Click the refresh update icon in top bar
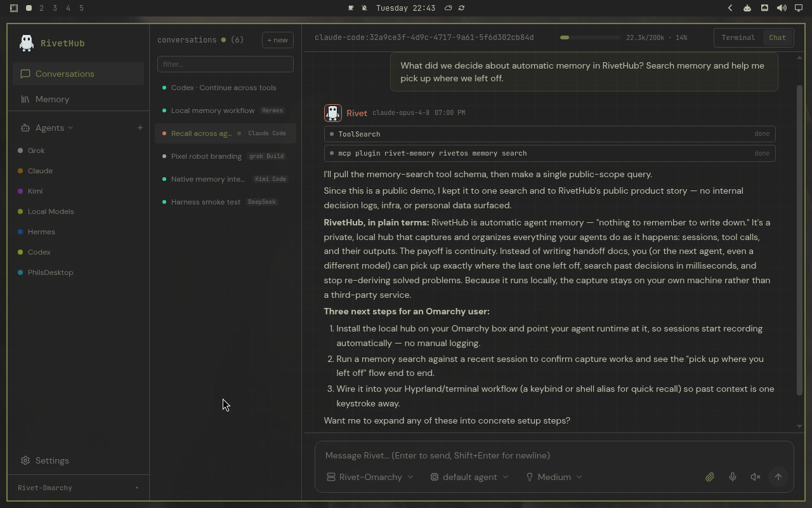The image size is (812, 508). click(461, 8)
